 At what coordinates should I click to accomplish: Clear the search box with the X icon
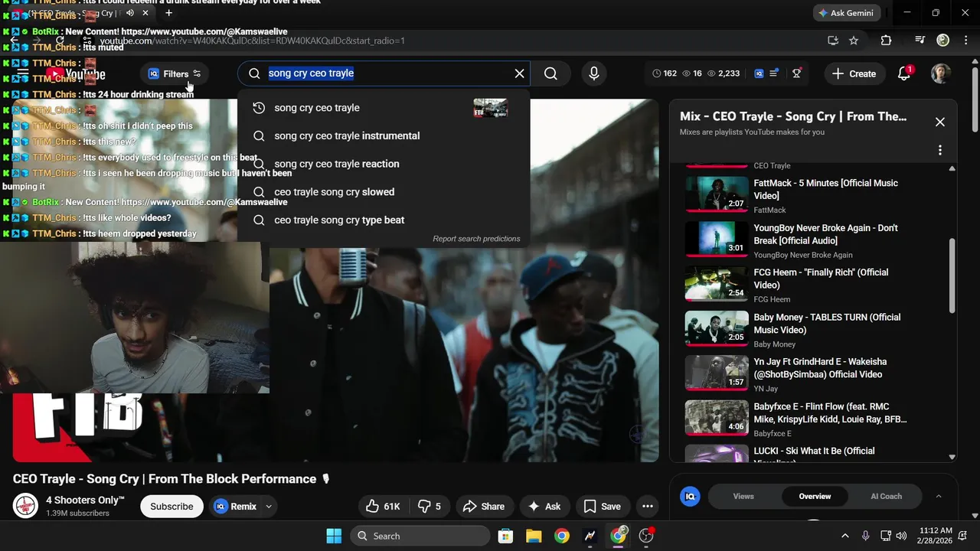point(520,73)
